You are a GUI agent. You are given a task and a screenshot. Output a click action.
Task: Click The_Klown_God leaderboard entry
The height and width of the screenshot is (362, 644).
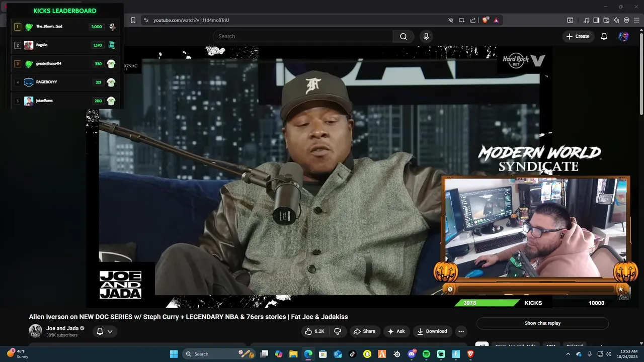click(x=64, y=27)
